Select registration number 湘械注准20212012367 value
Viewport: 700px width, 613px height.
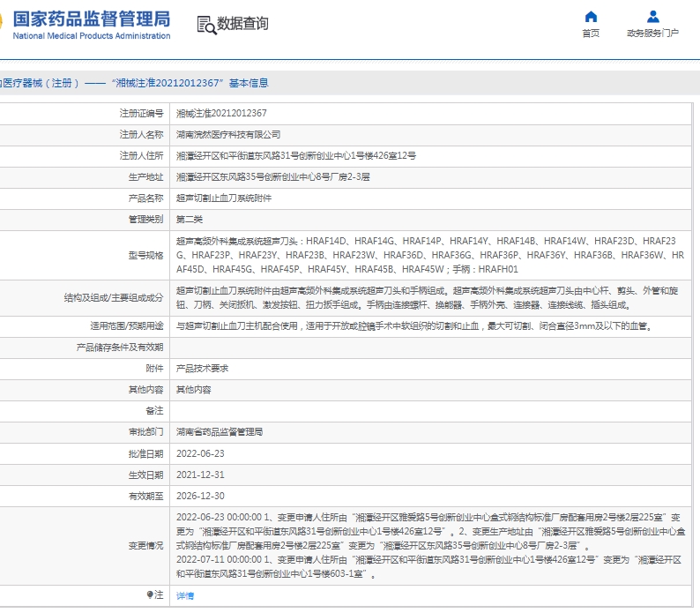221,114
